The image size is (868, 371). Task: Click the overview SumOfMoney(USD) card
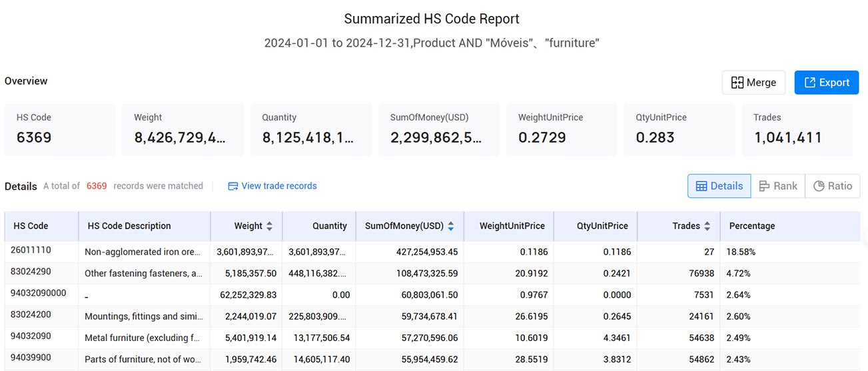coord(439,129)
